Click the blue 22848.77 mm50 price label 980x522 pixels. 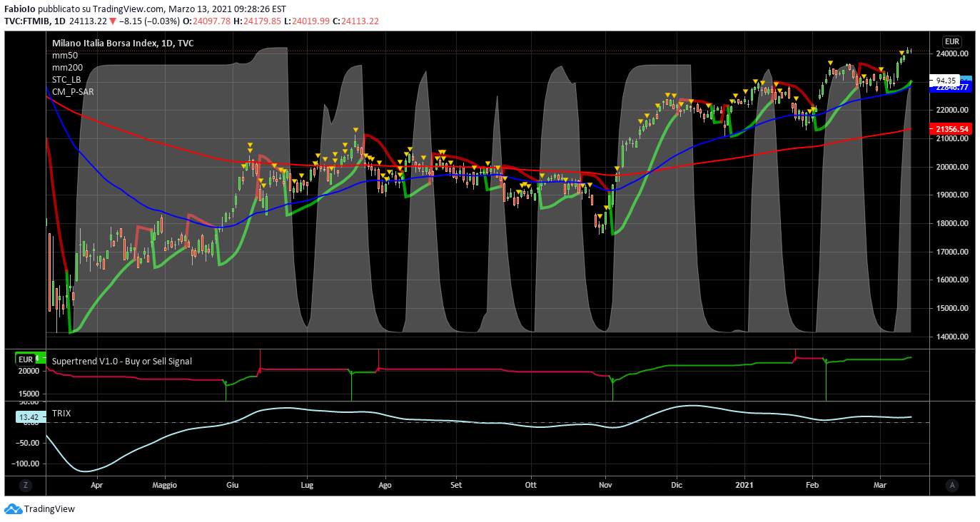click(951, 87)
